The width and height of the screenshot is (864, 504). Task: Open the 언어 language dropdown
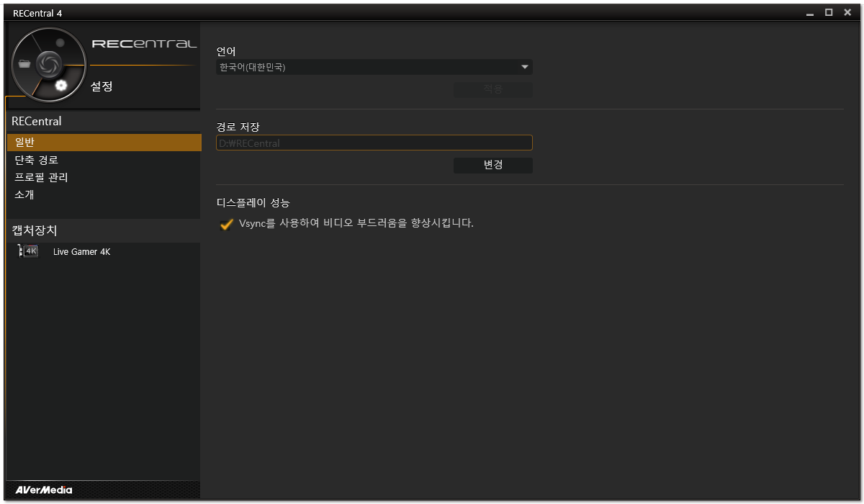tap(374, 67)
